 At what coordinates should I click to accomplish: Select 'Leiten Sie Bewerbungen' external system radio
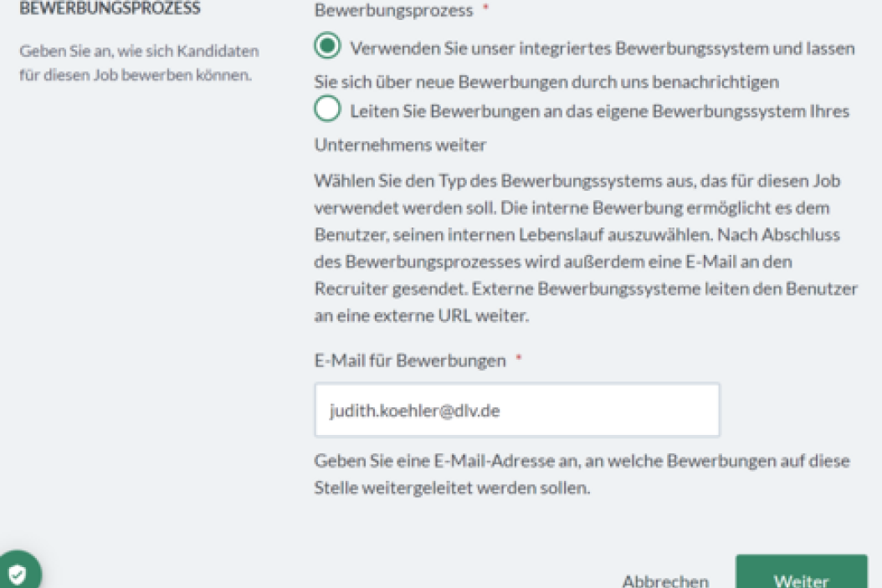point(327,109)
